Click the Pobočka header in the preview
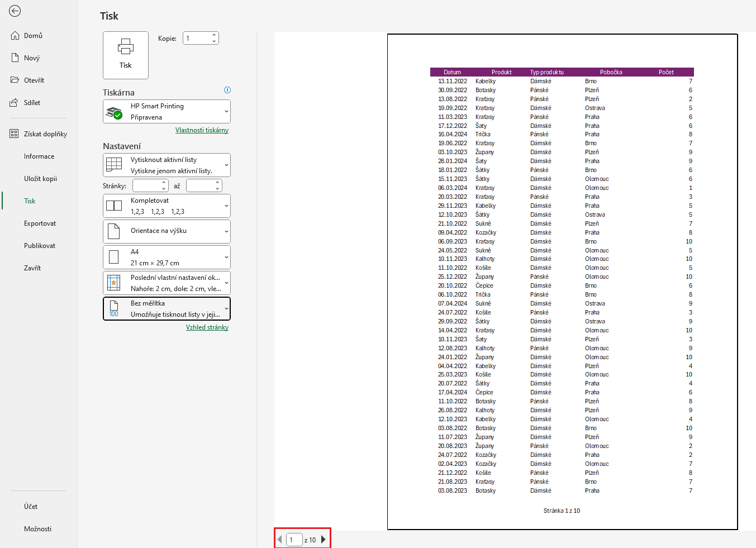 click(x=611, y=72)
